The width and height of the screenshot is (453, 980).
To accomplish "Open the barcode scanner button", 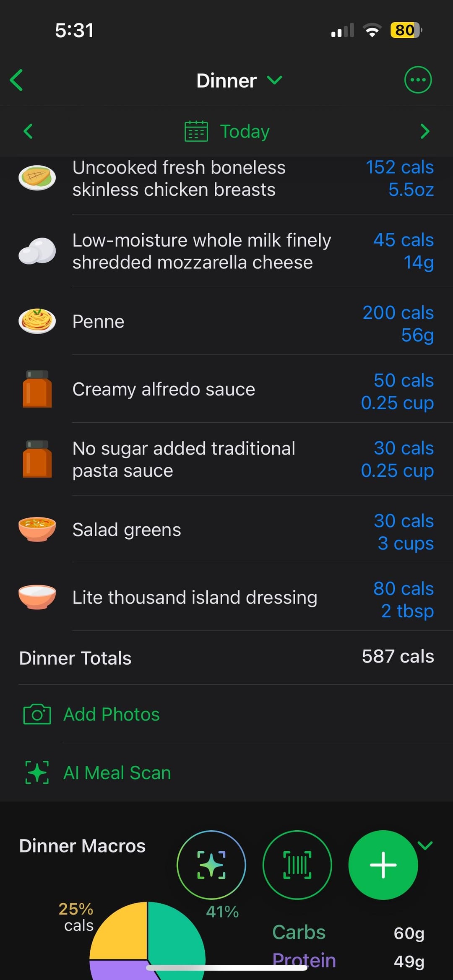I will (x=297, y=865).
